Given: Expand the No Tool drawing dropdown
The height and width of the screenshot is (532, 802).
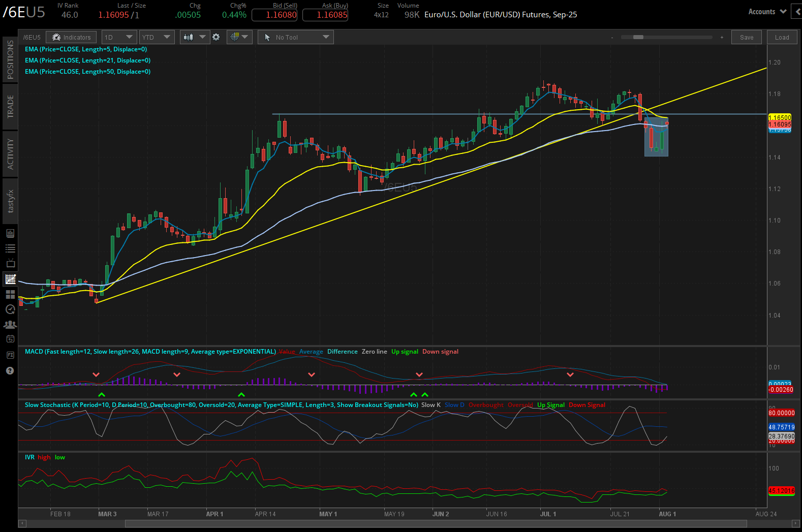Looking at the screenshot, I should click(296, 37).
